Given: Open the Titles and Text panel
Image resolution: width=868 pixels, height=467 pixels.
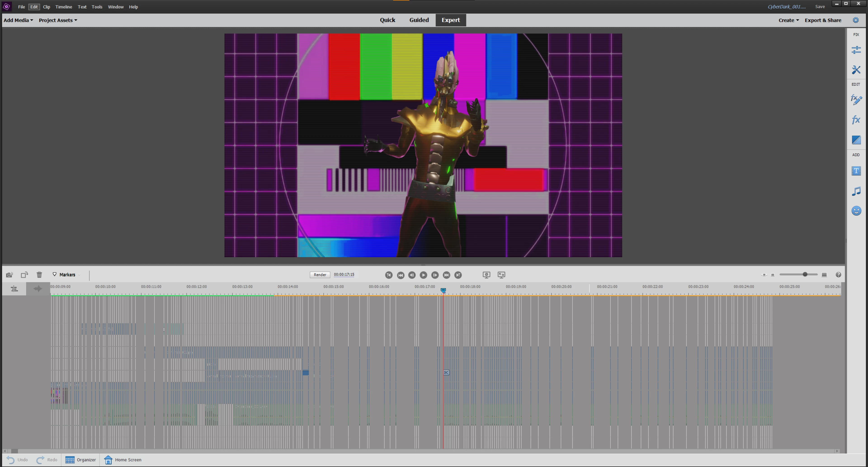Looking at the screenshot, I should [x=856, y=171].
